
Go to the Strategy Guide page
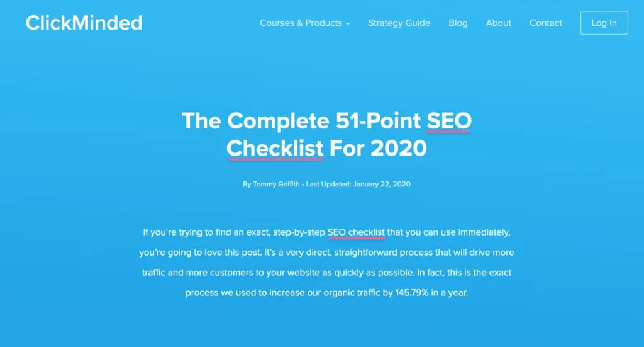coord(399,23)
